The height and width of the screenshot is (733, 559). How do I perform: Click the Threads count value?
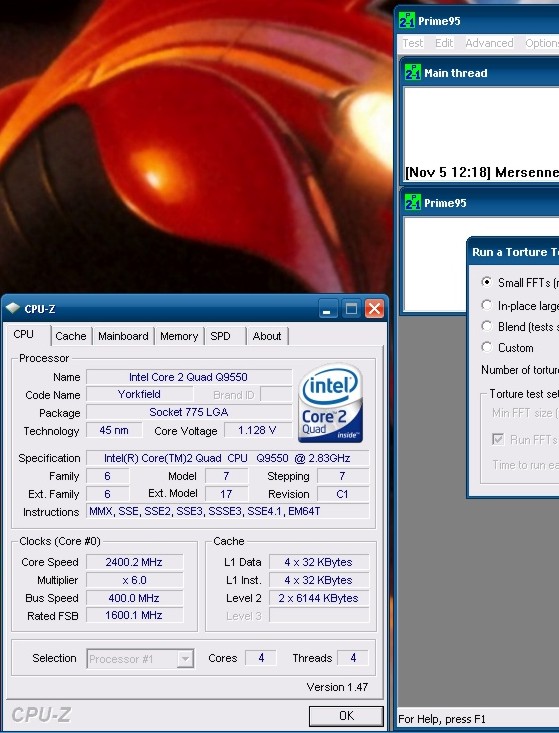pyautogui.click(x=353, y=658)
